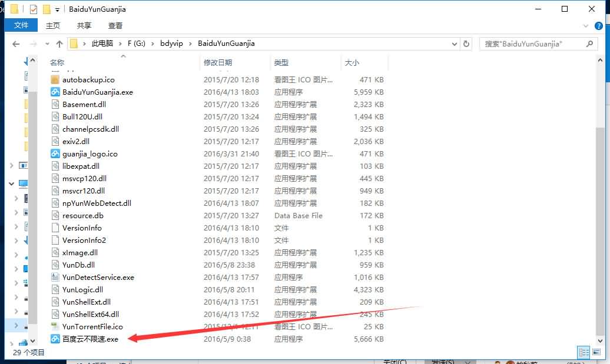Sort by the 修改日期 column header
The width and height of the screenshot is (610, 364).
[x=218, y=62]
